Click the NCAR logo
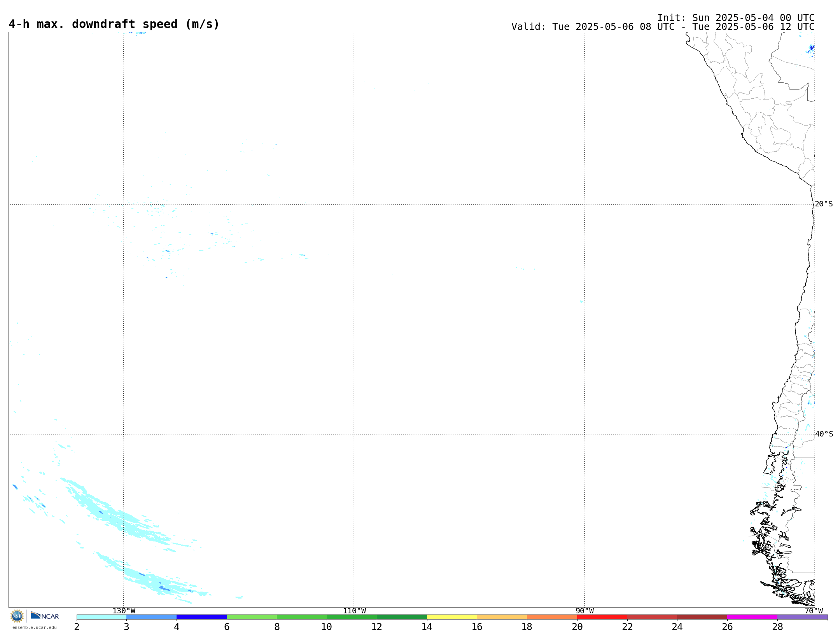This screenshot has height=632, width=840. click(x=45, y=616)
